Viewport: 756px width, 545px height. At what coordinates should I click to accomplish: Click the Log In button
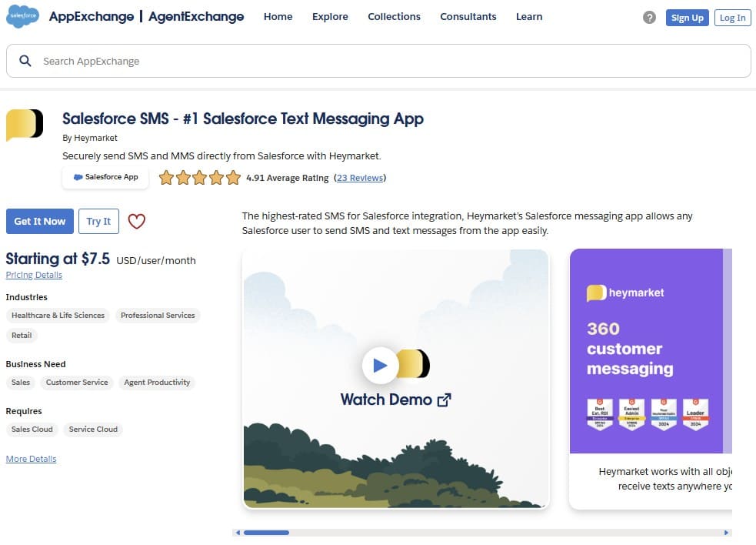pos(732,18)
